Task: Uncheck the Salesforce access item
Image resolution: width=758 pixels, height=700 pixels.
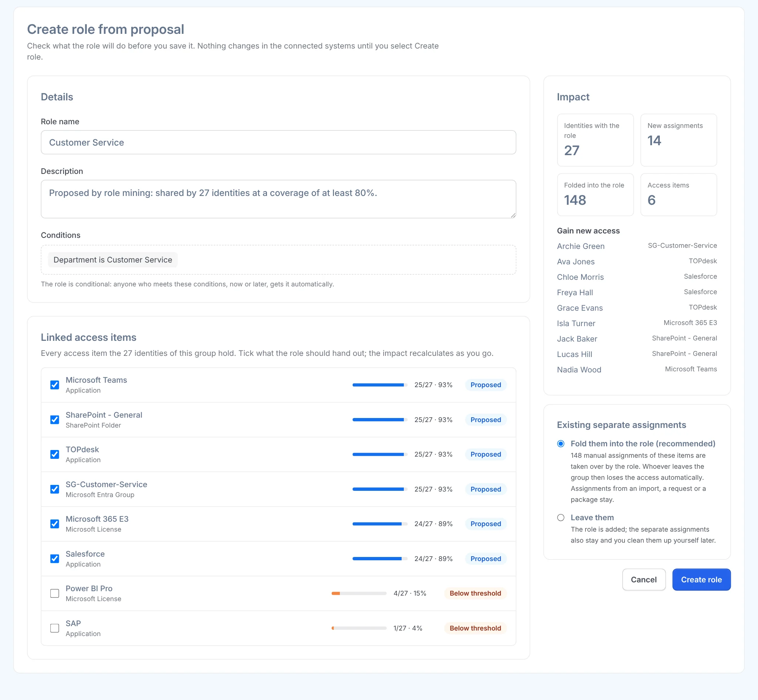Action: point(54,559)
